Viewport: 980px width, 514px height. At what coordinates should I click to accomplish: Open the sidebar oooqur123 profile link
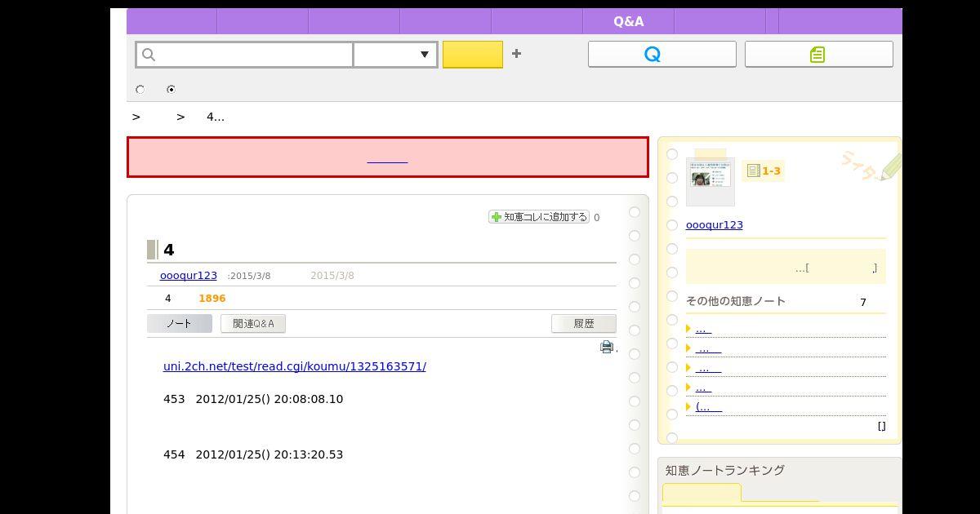(715, 225)
